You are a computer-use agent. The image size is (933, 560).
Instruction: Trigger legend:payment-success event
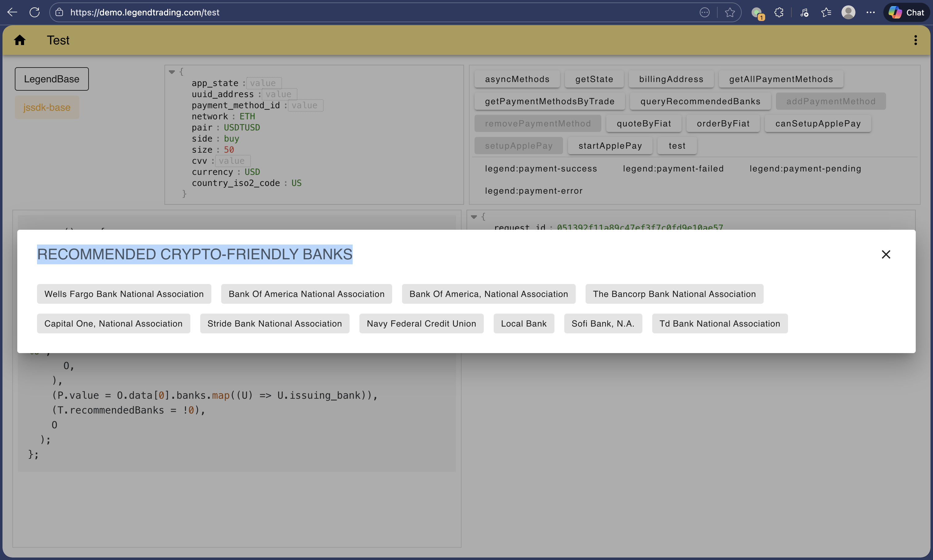click(x=541, y=168)
